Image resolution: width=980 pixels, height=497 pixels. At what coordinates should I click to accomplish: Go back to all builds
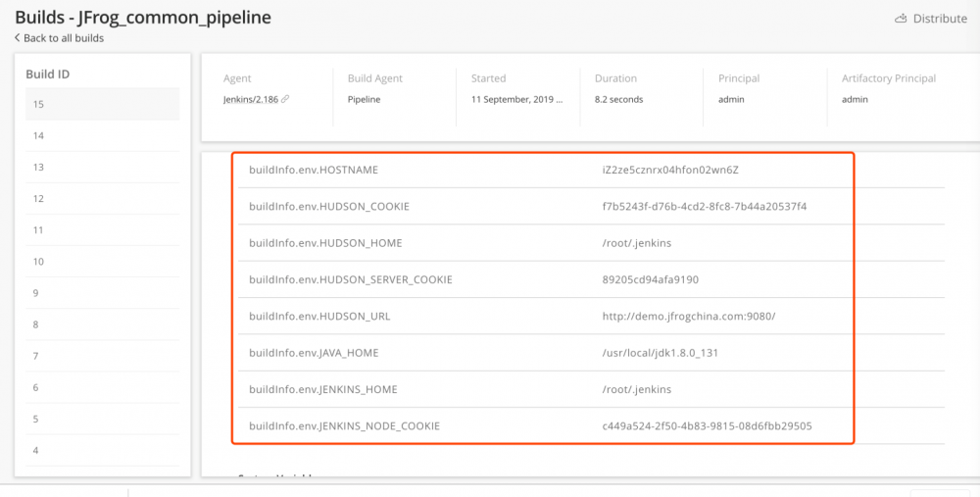pos(63,38)
